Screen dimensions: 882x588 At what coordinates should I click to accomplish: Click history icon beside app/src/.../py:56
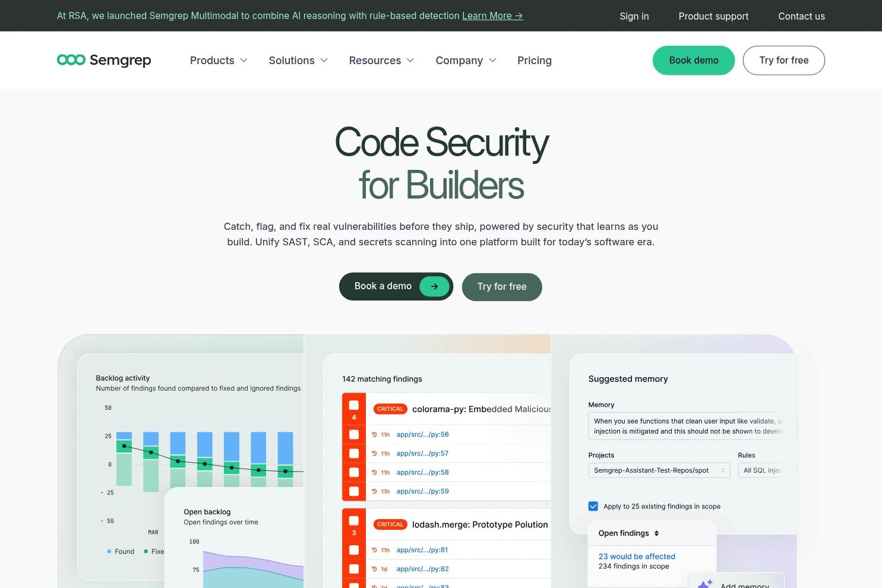(374, 435)
